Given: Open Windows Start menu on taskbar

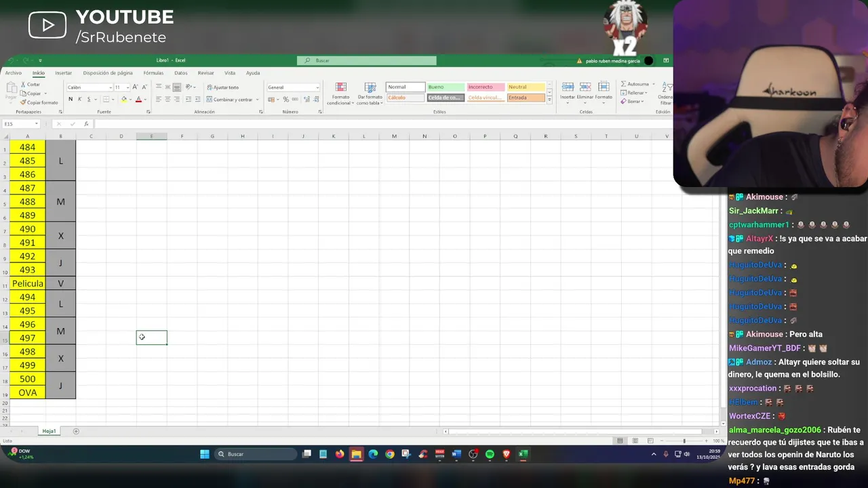Looking at the screenshot, I should [x=204, y=454].
